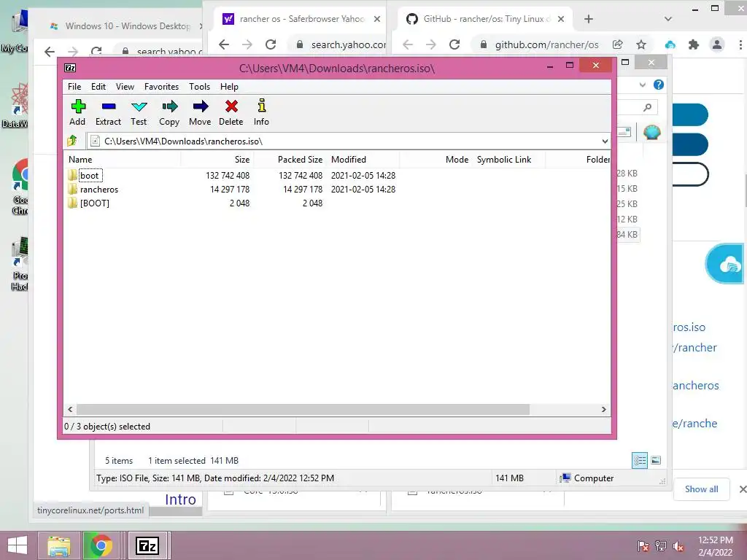Click GitHub address bar URL

(x=547, y=44)
